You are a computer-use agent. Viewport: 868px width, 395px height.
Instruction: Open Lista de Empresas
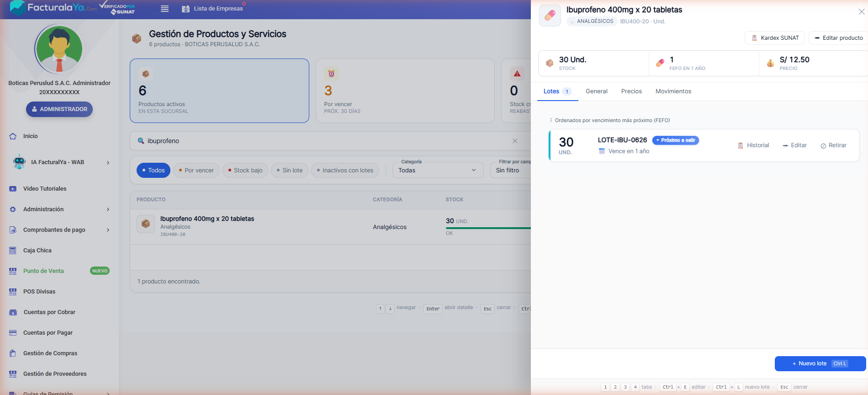coord(212,9)
